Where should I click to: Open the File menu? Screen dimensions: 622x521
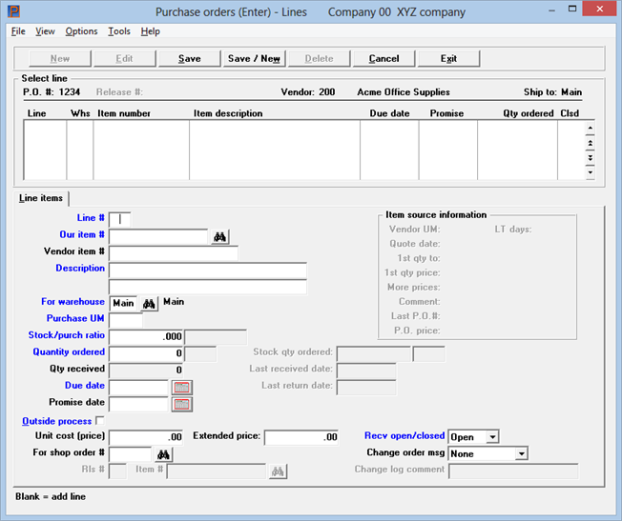point(18,32)
